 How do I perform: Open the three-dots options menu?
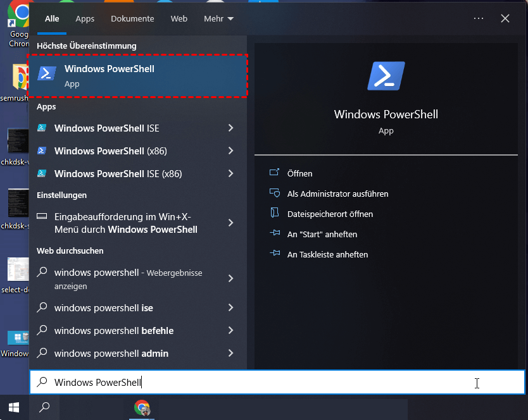coord(479,18)
